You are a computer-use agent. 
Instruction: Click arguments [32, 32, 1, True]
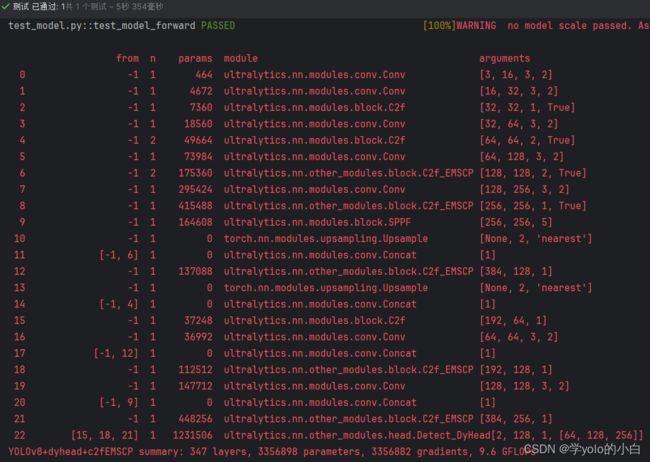point(527,107)
